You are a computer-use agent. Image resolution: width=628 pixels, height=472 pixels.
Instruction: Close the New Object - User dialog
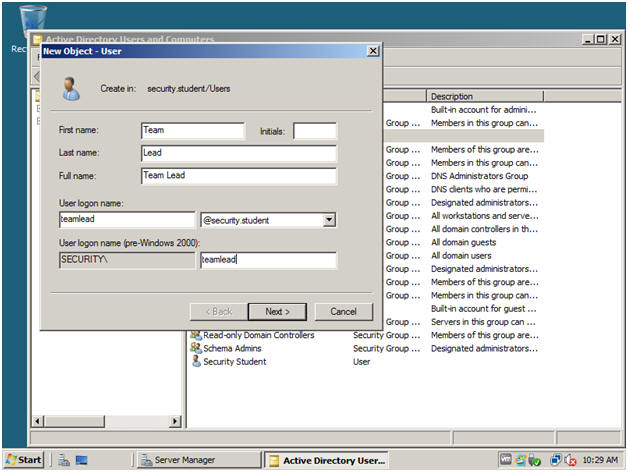(373, 51)
